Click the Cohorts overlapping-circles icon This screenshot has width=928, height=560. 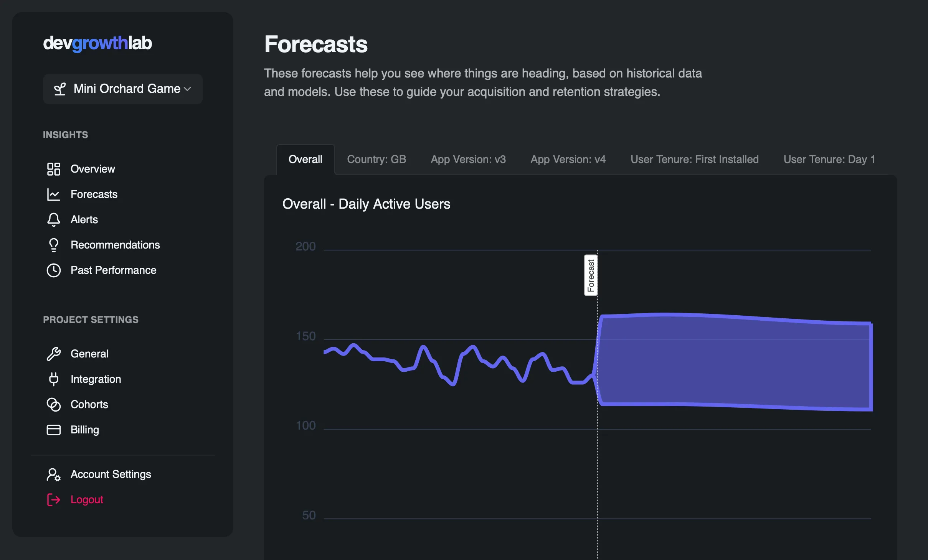click(x=53, y=405)
